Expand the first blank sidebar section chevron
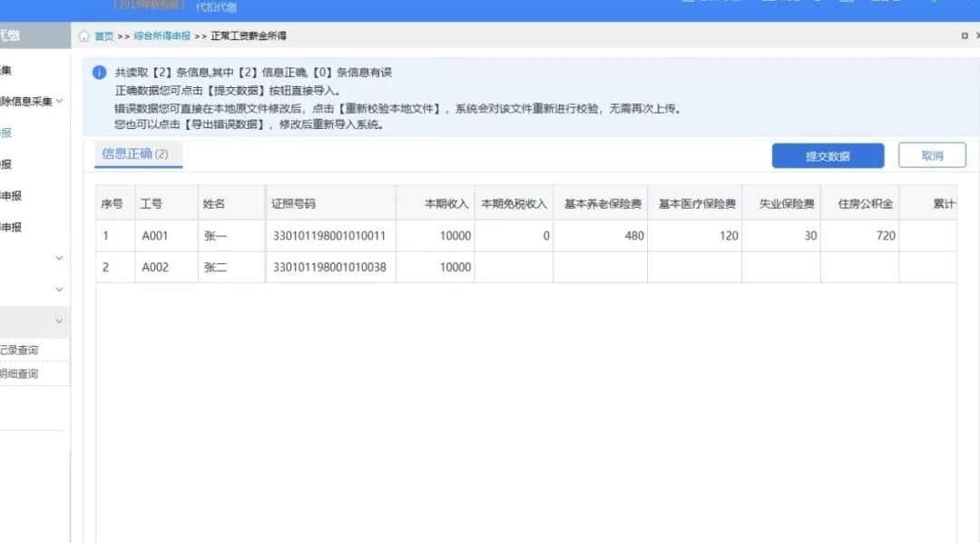Screen dimensions: 980x543 click(60, 258)
